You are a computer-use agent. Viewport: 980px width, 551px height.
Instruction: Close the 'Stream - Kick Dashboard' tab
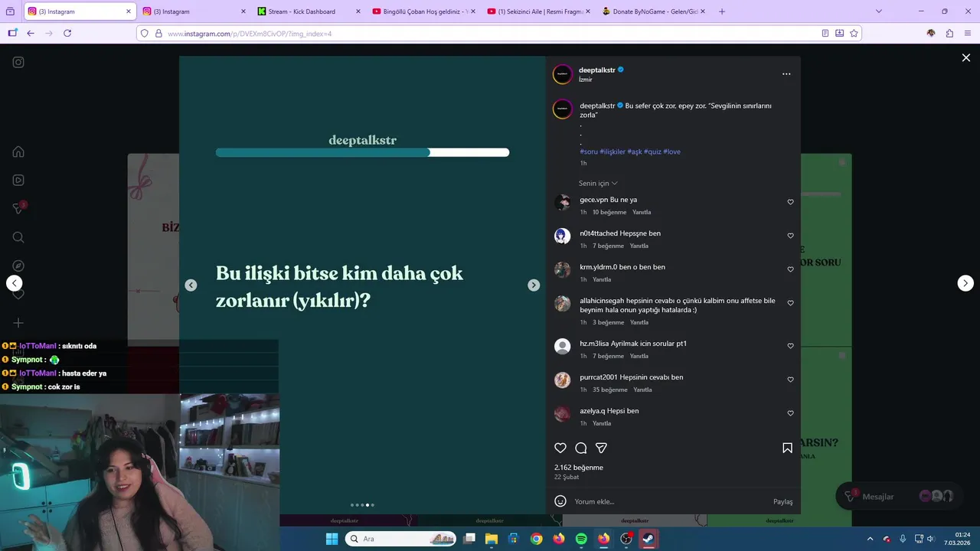click(358, 11)
